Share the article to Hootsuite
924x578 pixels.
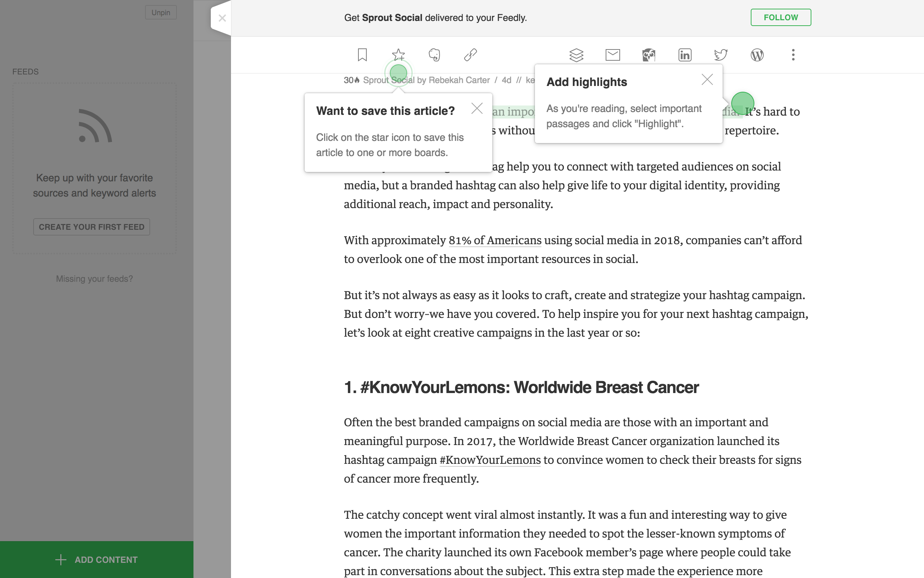point(649,55)
